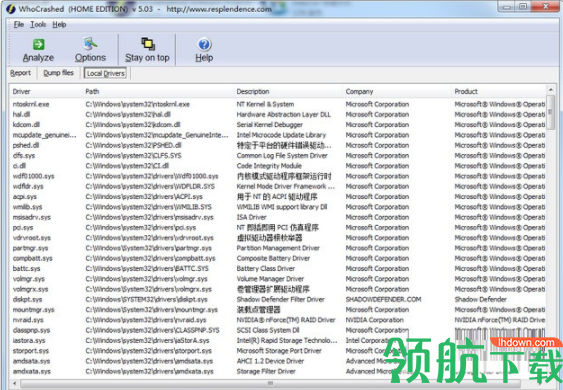563x390 pixels.
Task: Open the Tools menu
Action: tap(38, 24)
